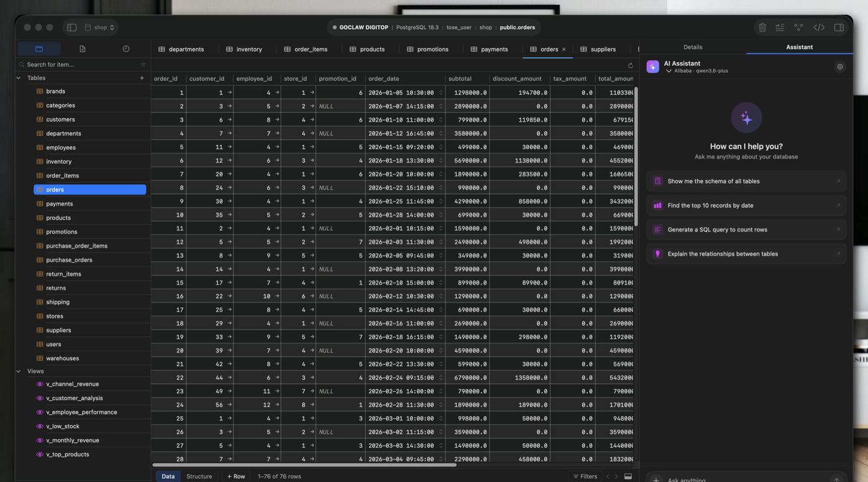Viewport: 868px width, 482px height.
Task: Go to the previous page arrow
Action: coord(608,476)
